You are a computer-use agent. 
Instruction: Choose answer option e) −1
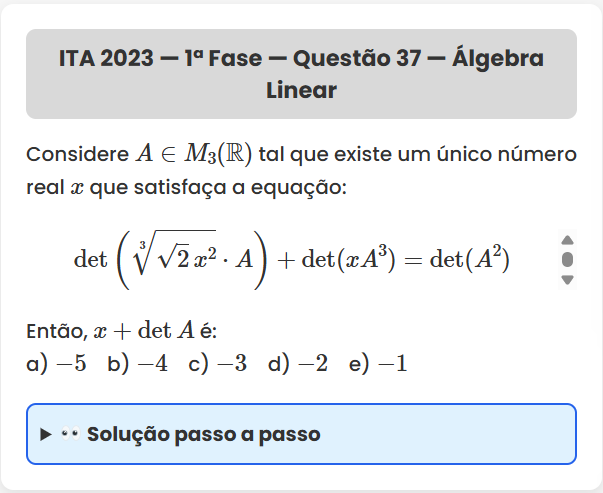pyautogui.click(x=378, y=364)
